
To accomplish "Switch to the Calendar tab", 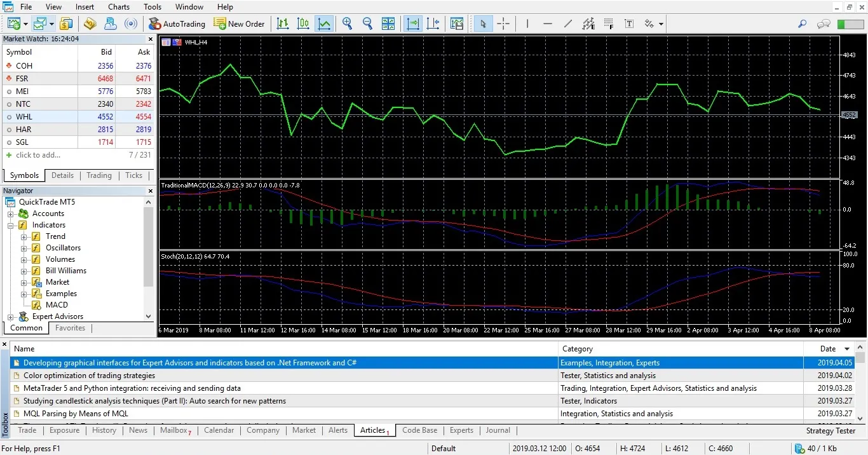I will pos(219,430).
